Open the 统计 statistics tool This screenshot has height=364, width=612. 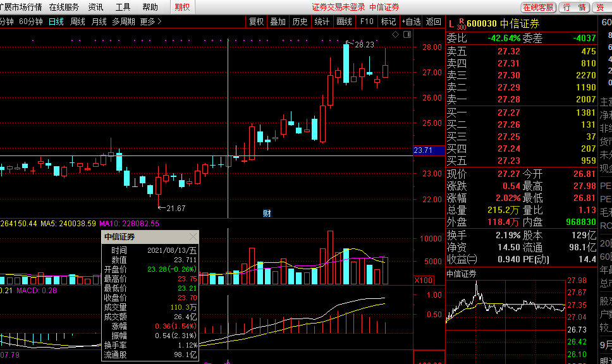322,22
